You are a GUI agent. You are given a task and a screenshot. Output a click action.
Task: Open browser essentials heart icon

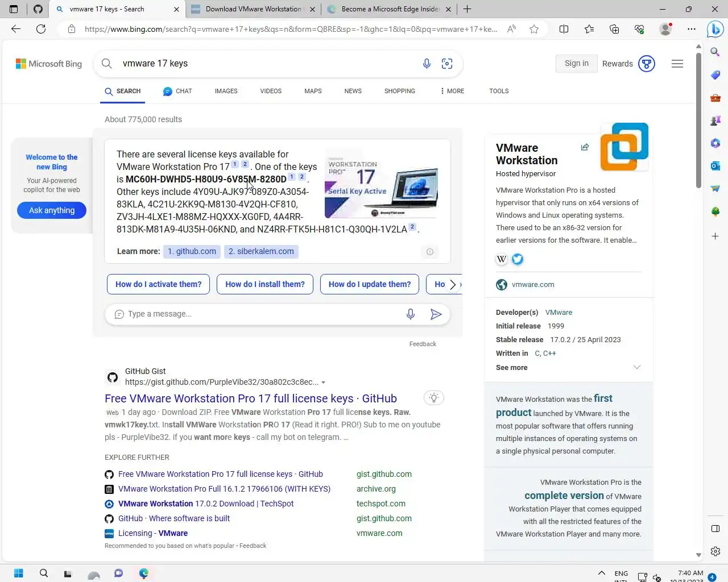pos(639,29)
